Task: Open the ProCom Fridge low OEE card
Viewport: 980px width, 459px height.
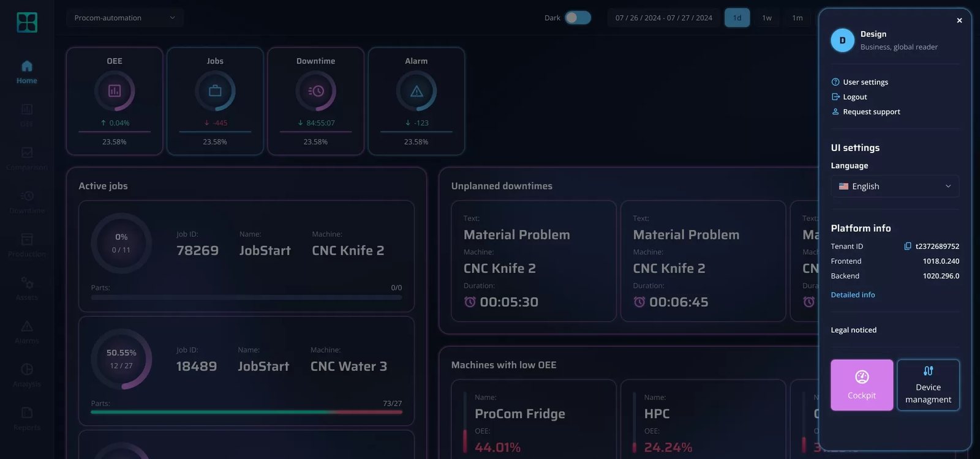Action: point(533,419)
